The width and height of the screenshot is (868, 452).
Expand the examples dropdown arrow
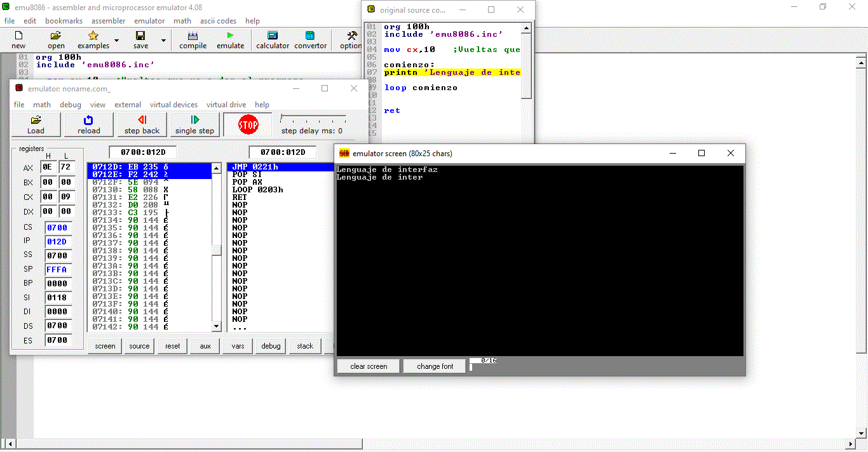coord(116,41)
